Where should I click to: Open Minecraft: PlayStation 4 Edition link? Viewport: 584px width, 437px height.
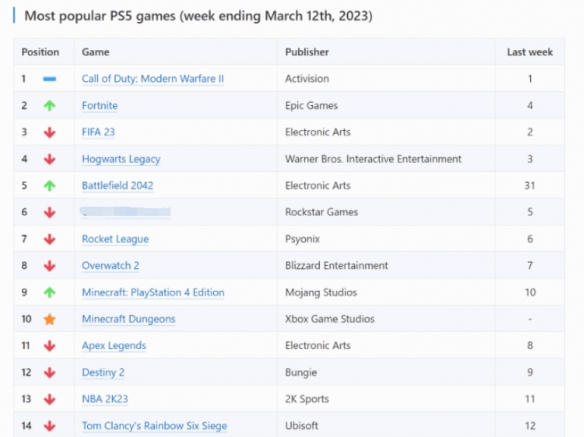tap(153, 292)
